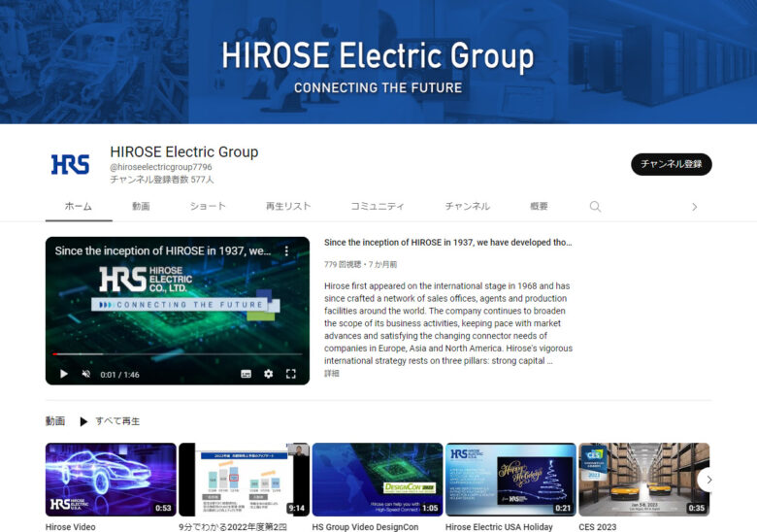Unmute the featured video speaker icon
This screenshot has width=757, height=532.
86,374
